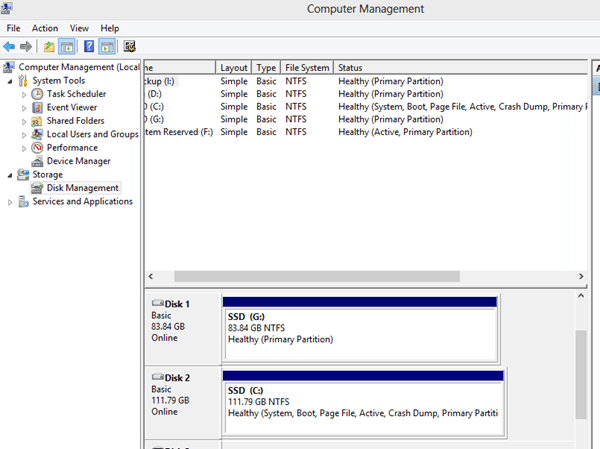This screenshot has height=449, width=600.
Task: Click the Task Scheduler label
Action: 76,94
